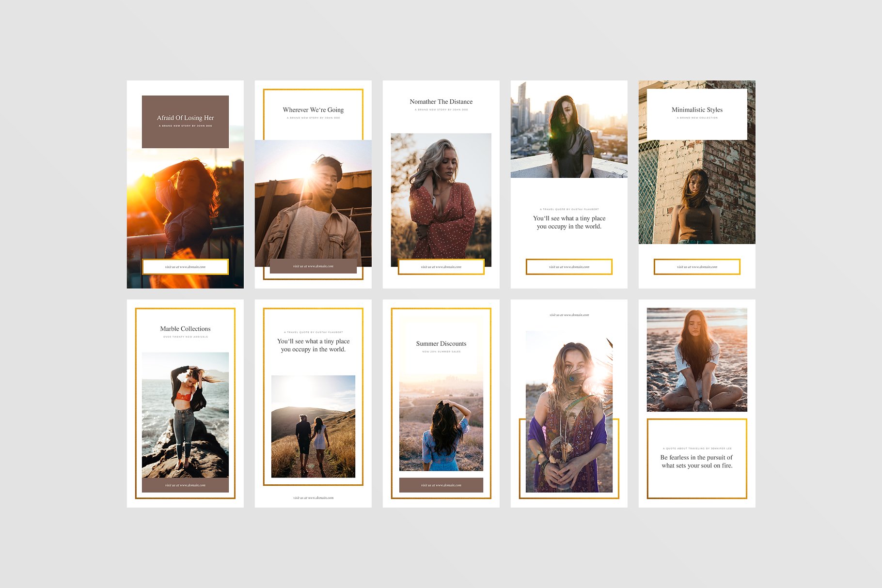The width and height of the screenshot is (882, 588).
Task: Open the city rooftop woman photo
Action: 569,129
